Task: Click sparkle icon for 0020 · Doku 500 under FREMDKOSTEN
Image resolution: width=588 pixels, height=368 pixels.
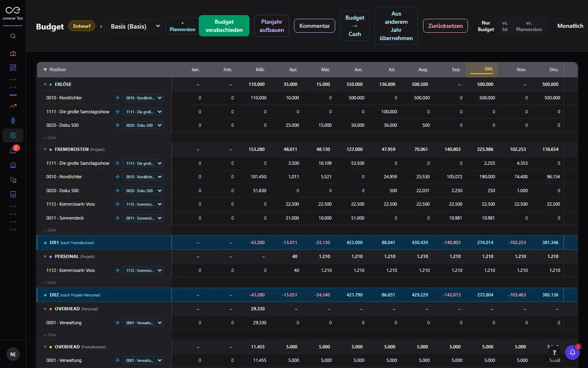Action: tap(118, 191)
